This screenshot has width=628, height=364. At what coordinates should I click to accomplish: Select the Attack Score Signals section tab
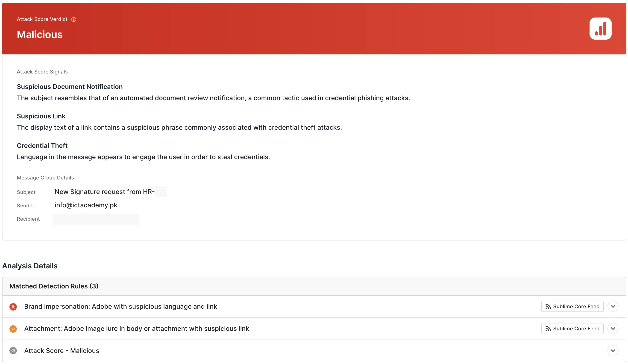(42, 72)
